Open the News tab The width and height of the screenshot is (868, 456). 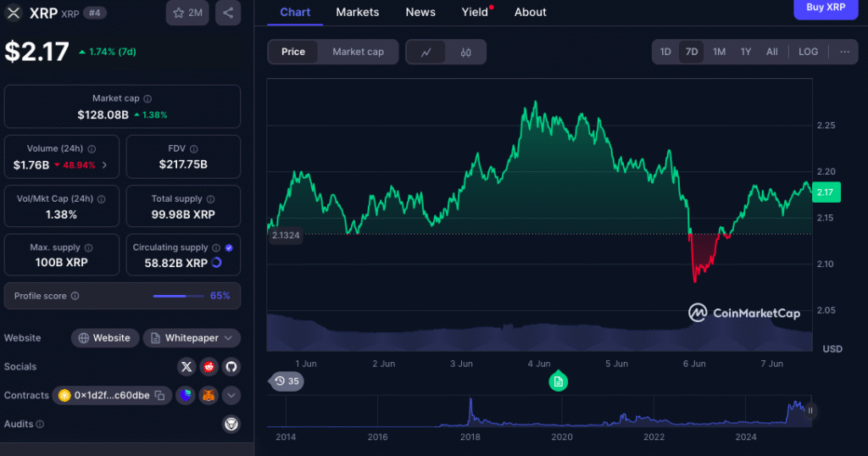[x=420, y=12]
